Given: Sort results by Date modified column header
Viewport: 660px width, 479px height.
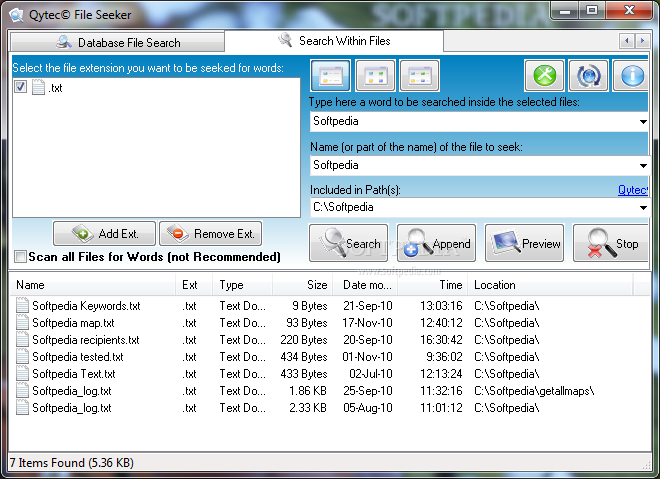Looking at the screenshot, I should tap(365, 285).
